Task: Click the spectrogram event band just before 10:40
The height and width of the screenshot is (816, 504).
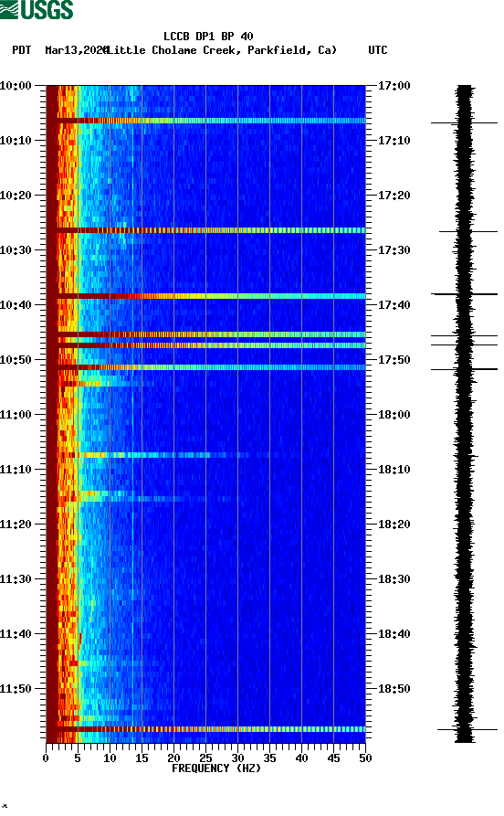Action: (x=206, y=296)
